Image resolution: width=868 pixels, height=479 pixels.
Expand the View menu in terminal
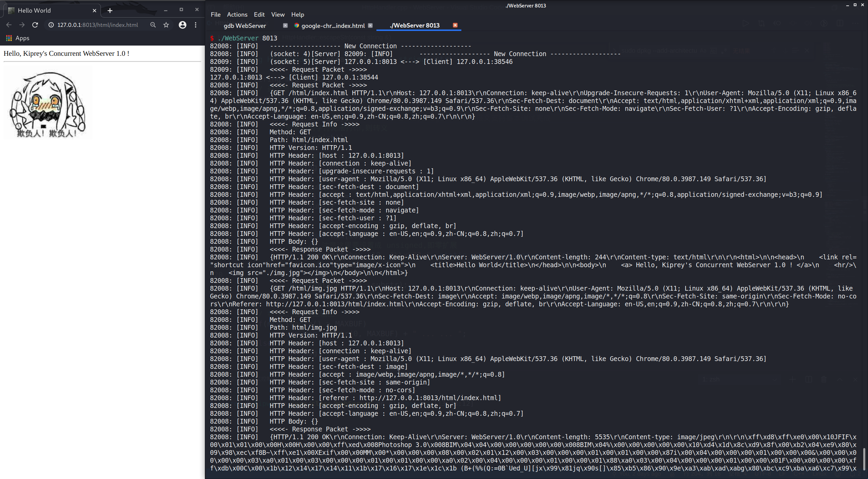(x=278, y=14)
